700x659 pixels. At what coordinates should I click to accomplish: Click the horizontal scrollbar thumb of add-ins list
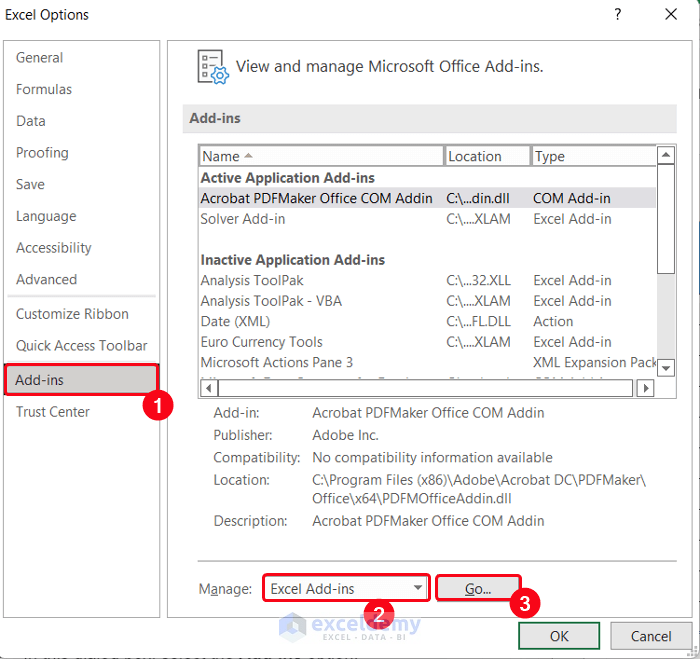[x=425, y=388]
